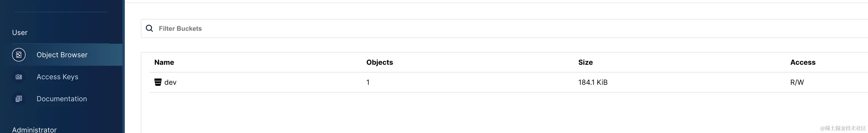
Task: Click the R/W access value
Action: click(x=797, y=83)
